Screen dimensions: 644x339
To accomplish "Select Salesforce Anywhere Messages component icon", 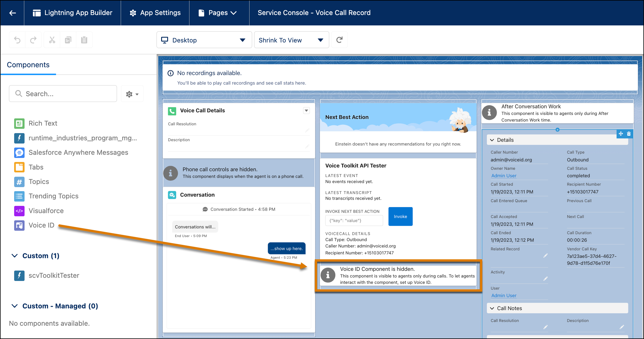I will pyautogui.click(x=19, y=152).
